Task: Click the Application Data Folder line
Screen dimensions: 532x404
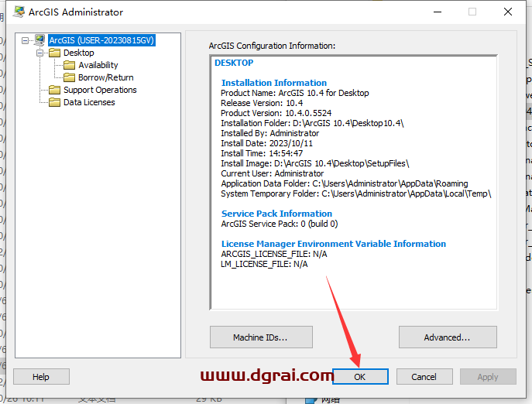Action: (345, 183)
